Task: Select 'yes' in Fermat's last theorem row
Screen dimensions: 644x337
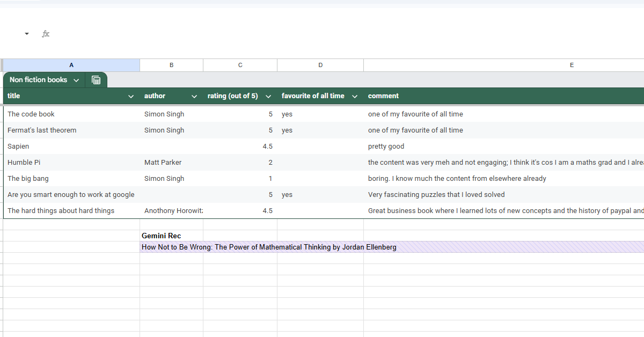Action: pyautogui.click(x=320, y=130)
